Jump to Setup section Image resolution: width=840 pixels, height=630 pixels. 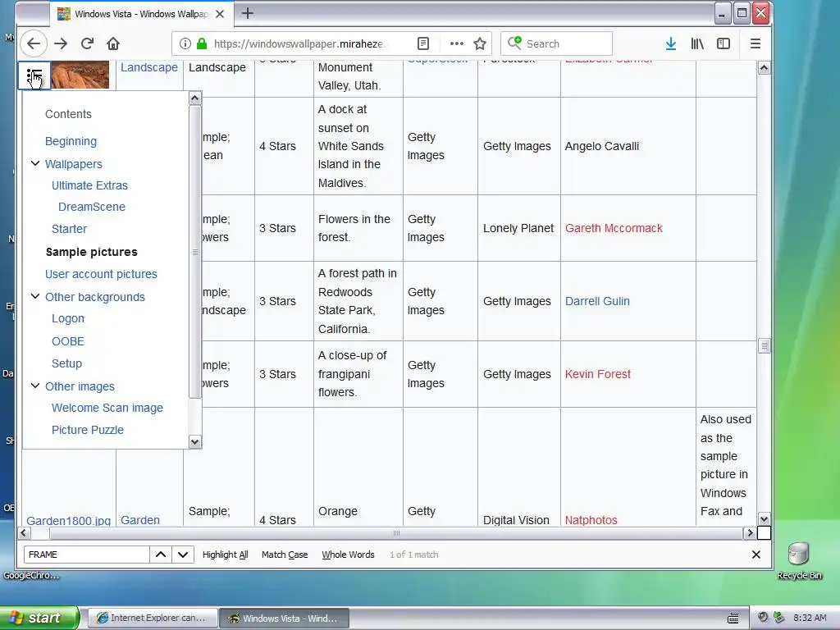tap(66, 363)
